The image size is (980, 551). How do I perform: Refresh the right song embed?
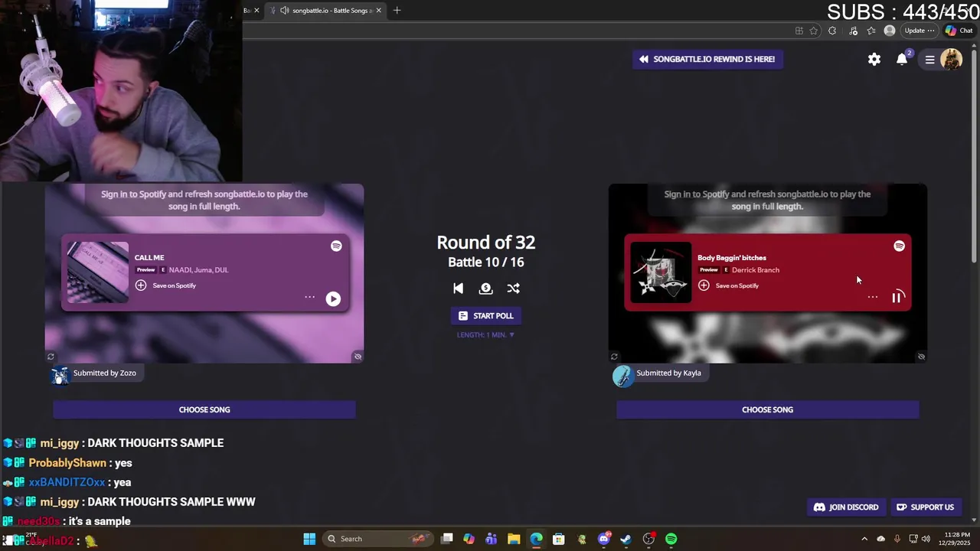(x=614, y=357)
